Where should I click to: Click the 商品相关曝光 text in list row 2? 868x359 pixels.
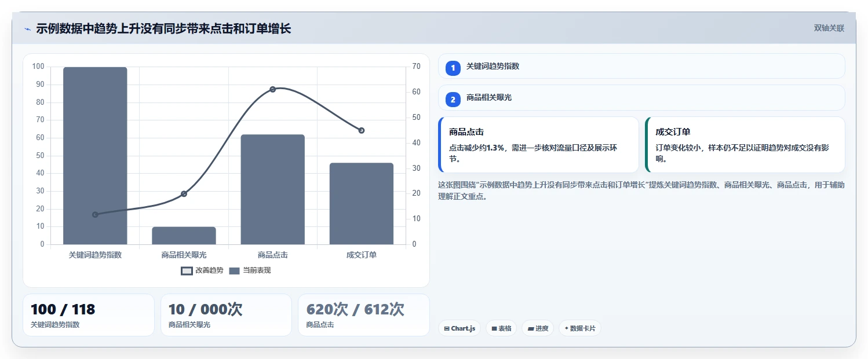click(x=489, y=98)
